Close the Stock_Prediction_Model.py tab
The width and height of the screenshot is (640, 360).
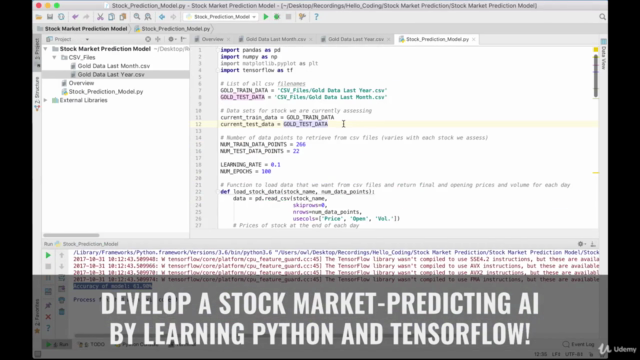click(473, 39)
